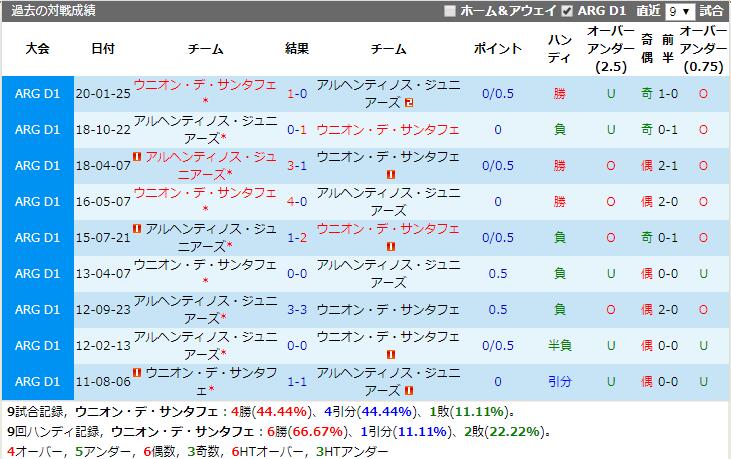Open the 1-1 result of the 11-08-06 match
The width and height of the screenshot is (731, 459).
point(297,382)
